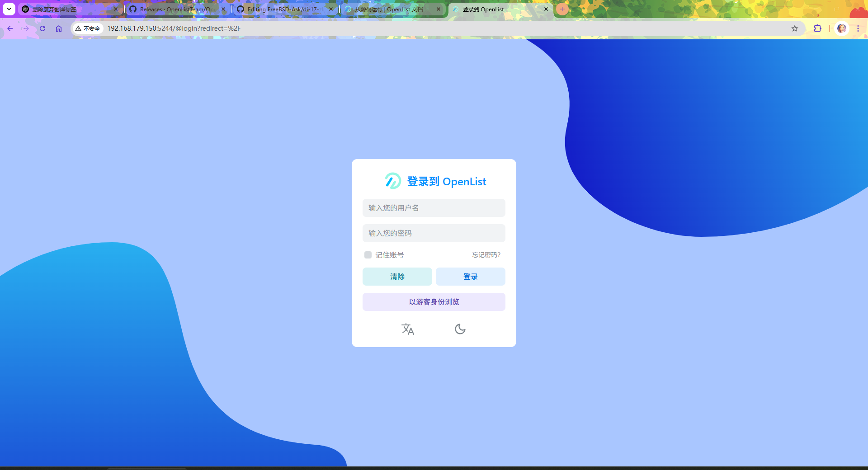868x470 pixels.
Task: Close the 从源码运行 OpenList 文档 tab
Action: point(439,9)
